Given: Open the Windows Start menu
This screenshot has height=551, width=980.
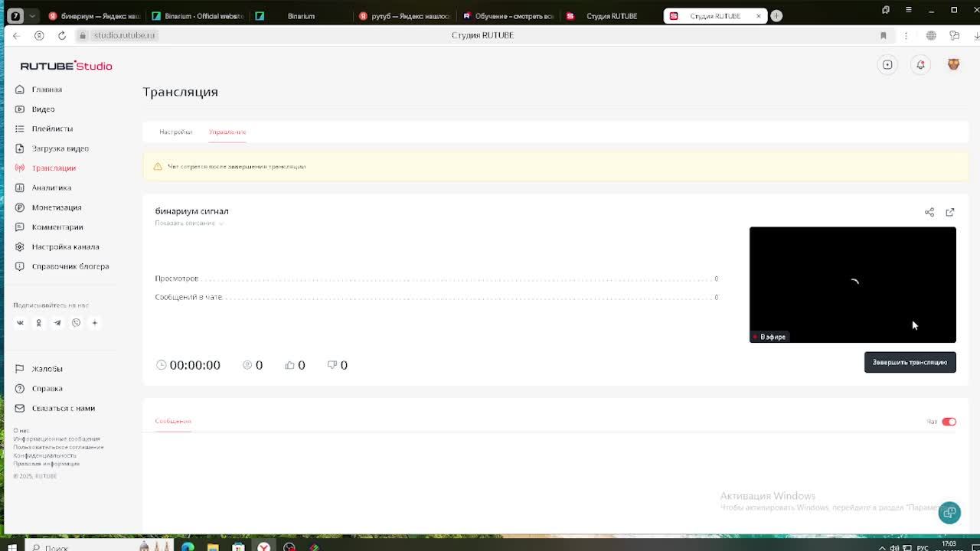Looking at the screenshot, I should coord(12,547).
